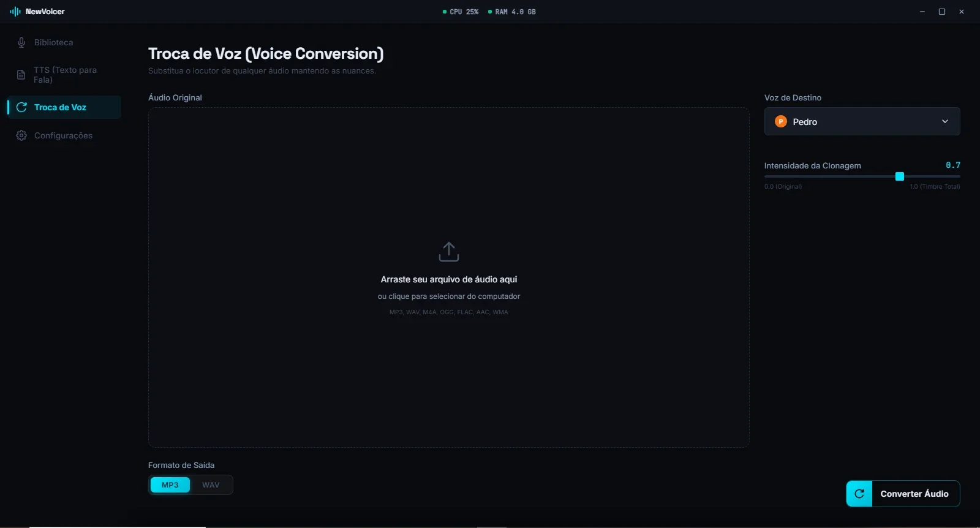Viewport: 980px width, 528px height.
Task: Click the Converter Áudio button
Action: point(903,494)
